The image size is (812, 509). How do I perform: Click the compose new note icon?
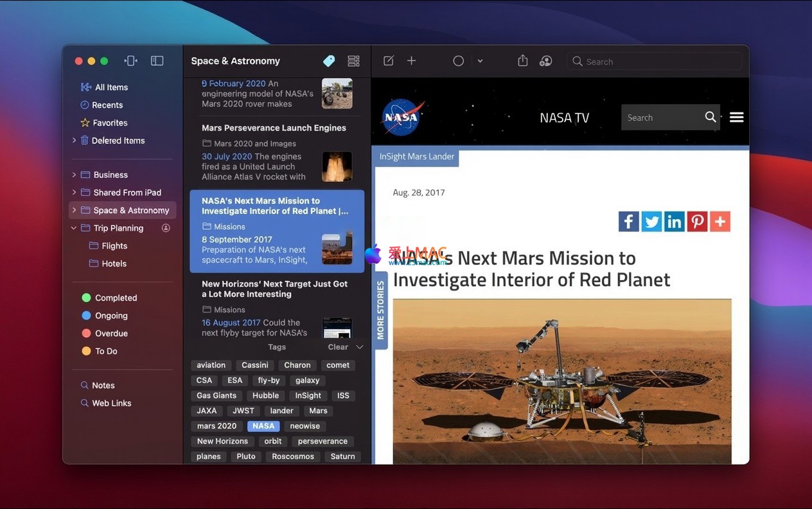(389, 61)
